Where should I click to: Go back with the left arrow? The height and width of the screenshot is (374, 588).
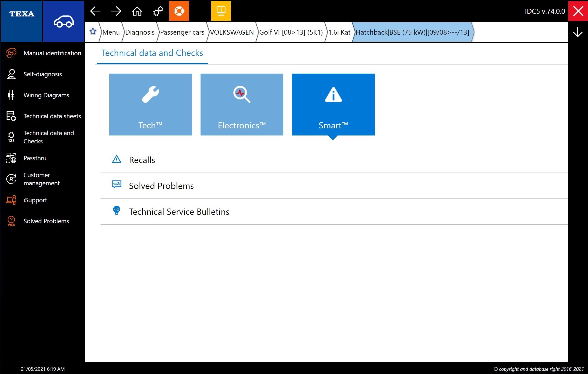tap(95, 11)
